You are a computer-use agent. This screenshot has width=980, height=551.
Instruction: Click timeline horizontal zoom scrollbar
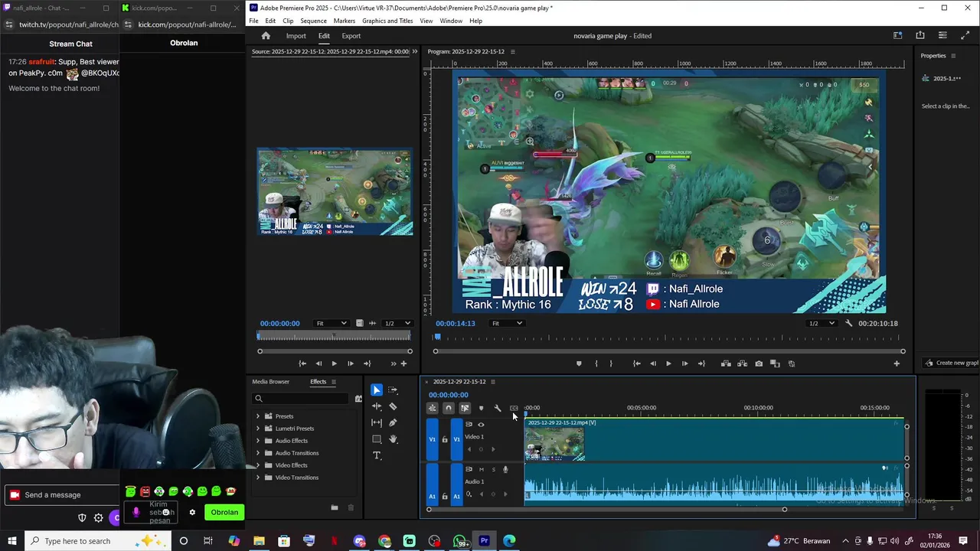[x=606, y=510]
